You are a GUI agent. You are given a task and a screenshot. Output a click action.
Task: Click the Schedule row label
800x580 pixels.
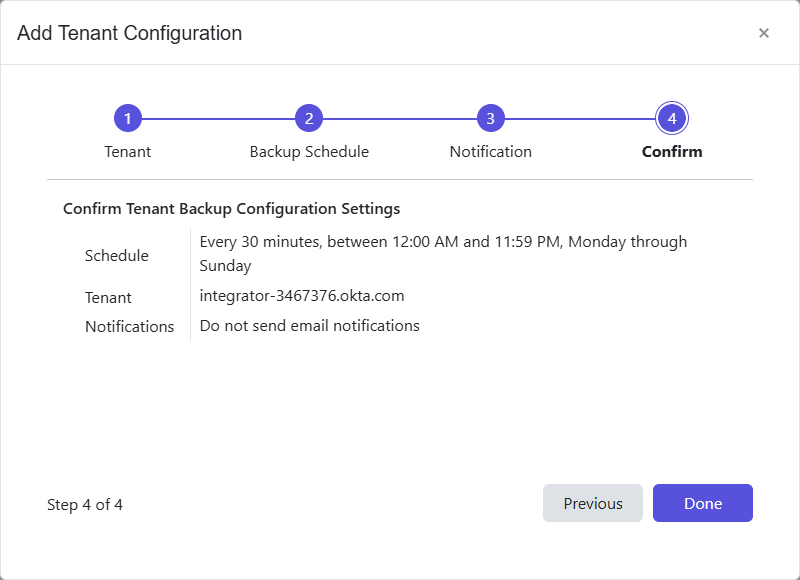click(116, 255)
